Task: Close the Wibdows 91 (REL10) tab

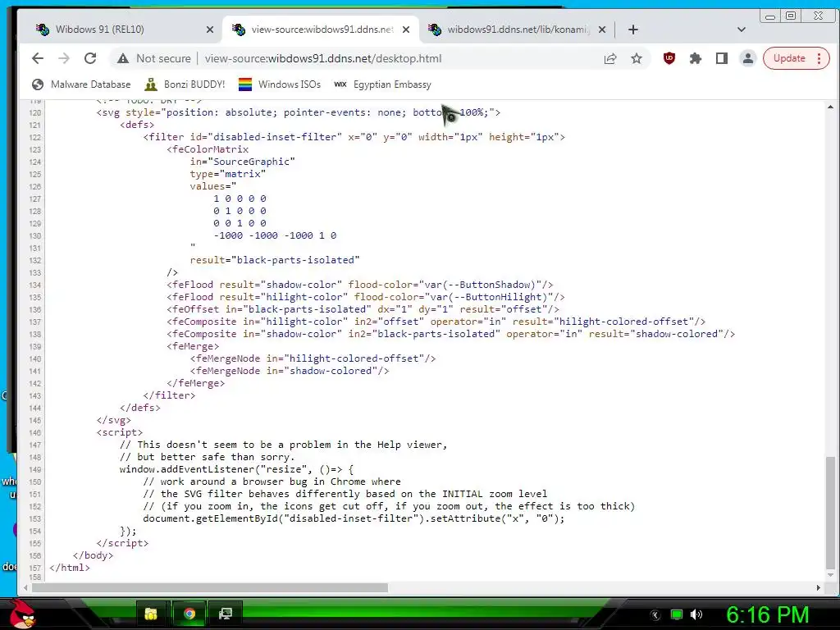Action: click(x=210, y=30)
